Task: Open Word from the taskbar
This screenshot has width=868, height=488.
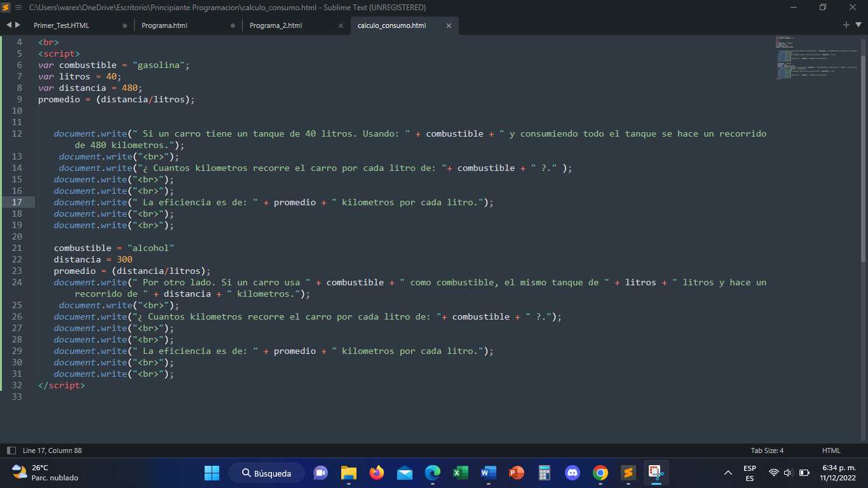Action: 489,473
